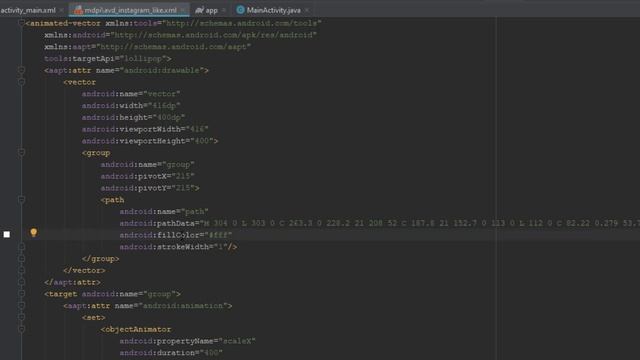640x360 pixels.
Task: Click fold end marker at closing aapt:attr
Action: point(21,282)
